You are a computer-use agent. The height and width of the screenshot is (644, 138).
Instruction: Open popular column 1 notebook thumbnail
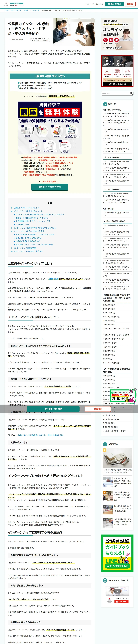coord(117,458)
